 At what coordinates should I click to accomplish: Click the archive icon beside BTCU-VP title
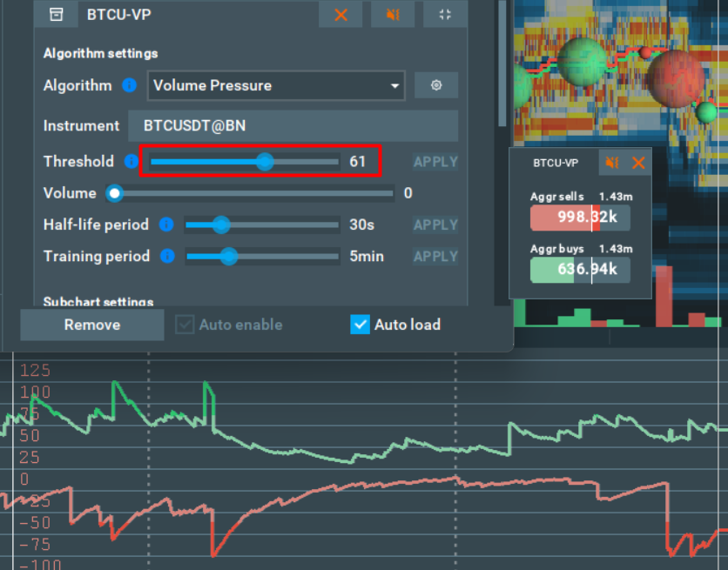click(x=56, y=14)
